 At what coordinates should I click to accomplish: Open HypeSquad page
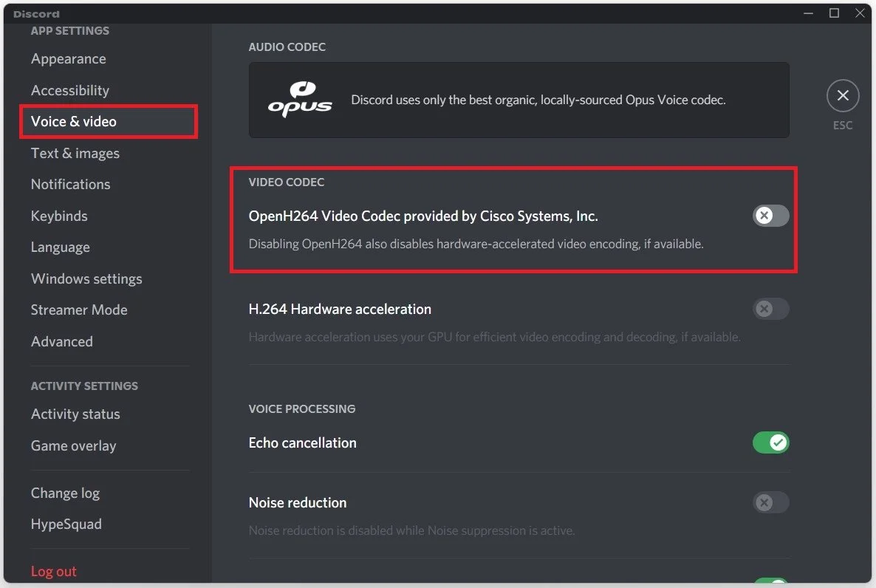tap(66, 524)
